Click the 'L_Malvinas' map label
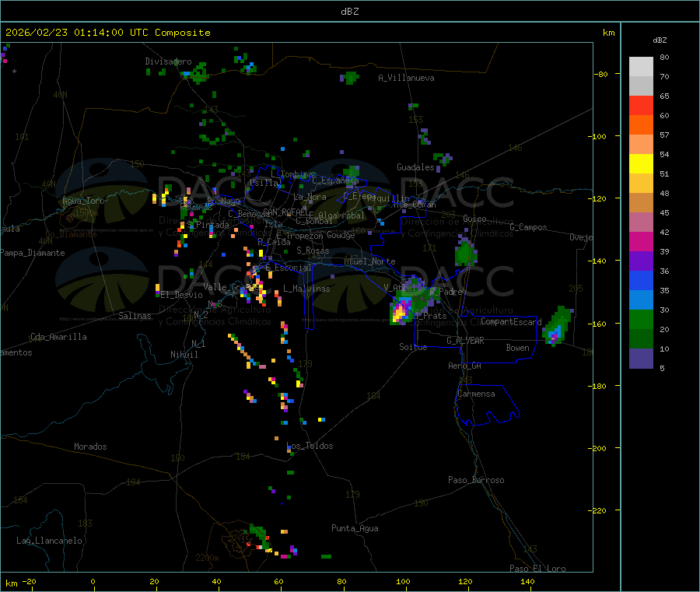This screenshot has height=592, width=700. [x=306, y=289]
